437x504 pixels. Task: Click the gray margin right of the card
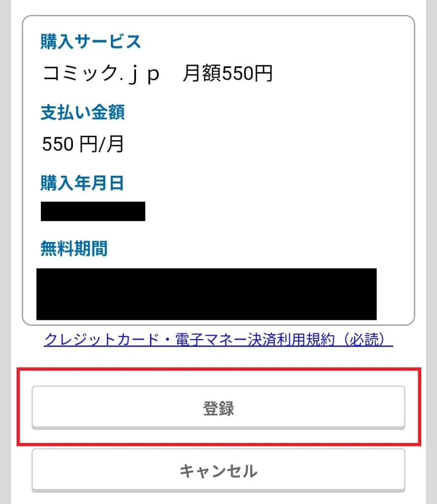(432, 252)
